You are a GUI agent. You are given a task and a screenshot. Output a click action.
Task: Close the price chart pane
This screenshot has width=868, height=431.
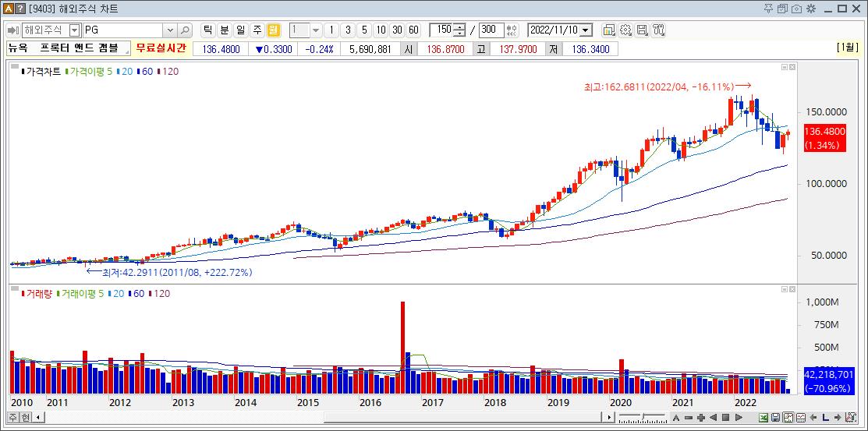[792, 67]
